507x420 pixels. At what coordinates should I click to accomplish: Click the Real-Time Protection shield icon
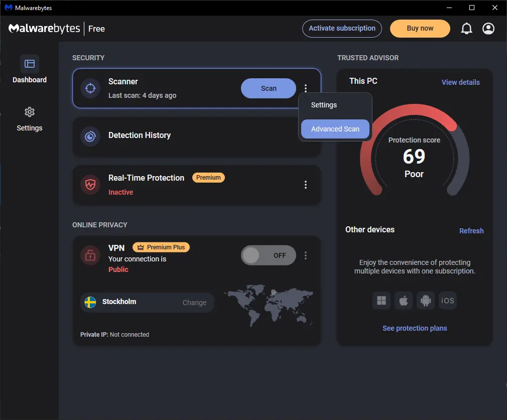90,185
